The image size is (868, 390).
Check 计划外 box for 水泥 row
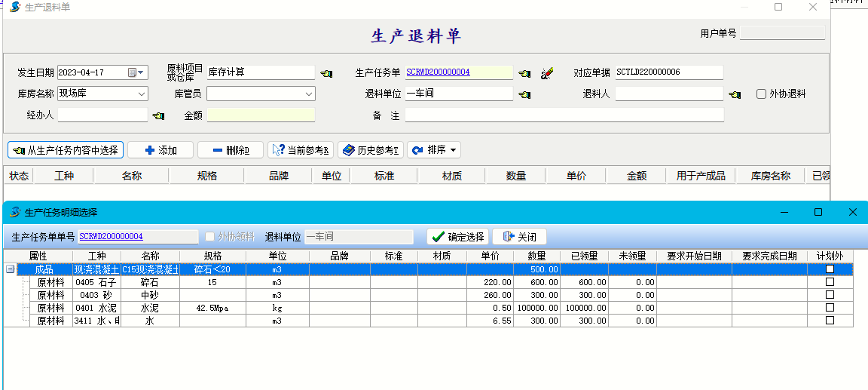tap(830, 308)
